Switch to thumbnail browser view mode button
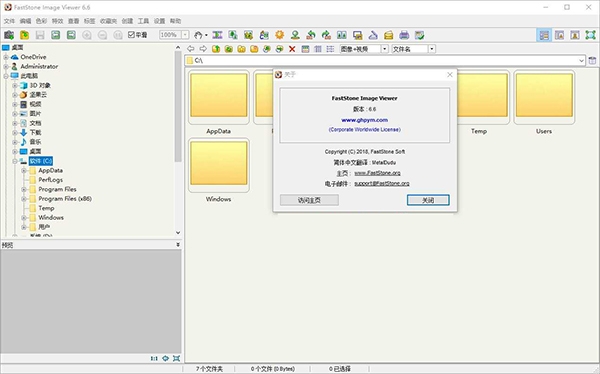The image size is (600, 374). (x=544, y=35)
